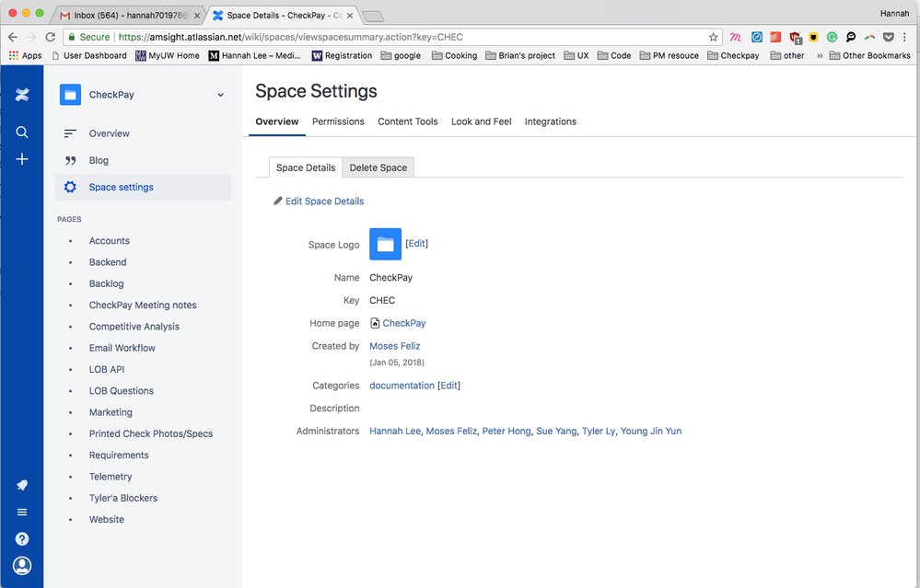Click the red Todoist extension icon
Viewport: 920px width, 588px height.
(x=775, y=37)
